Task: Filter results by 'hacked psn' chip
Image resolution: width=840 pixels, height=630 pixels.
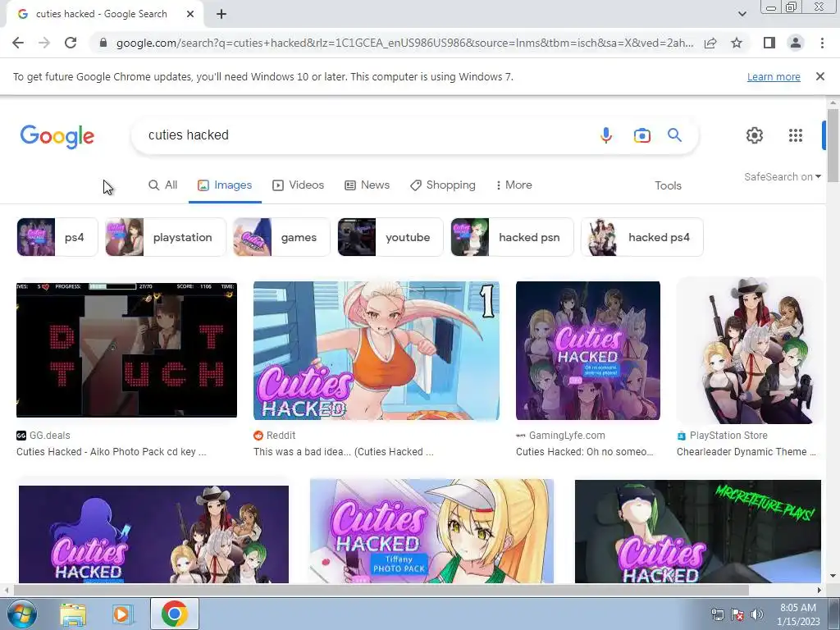Action: click(x=512, y=237)
